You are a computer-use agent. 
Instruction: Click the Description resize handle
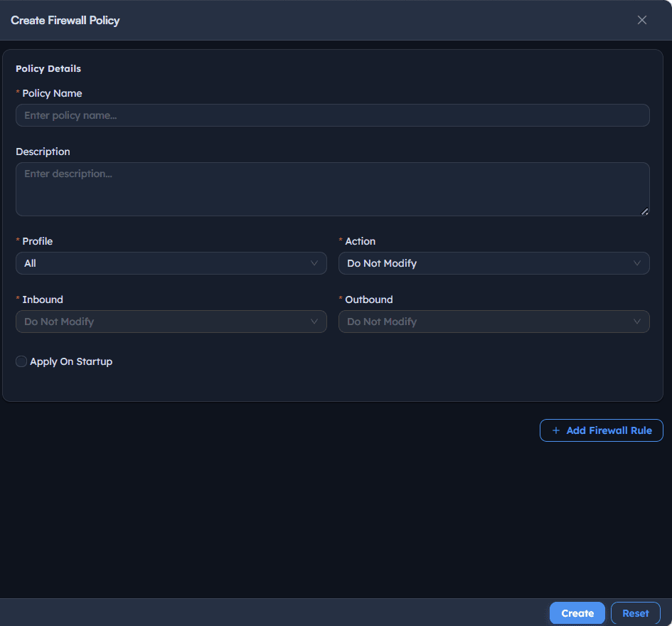coord(644,211)
